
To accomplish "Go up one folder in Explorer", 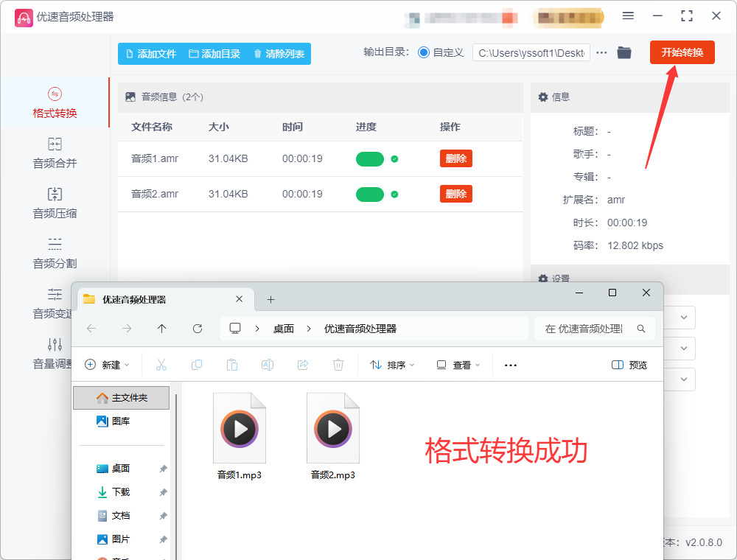I will click(161, 329).
